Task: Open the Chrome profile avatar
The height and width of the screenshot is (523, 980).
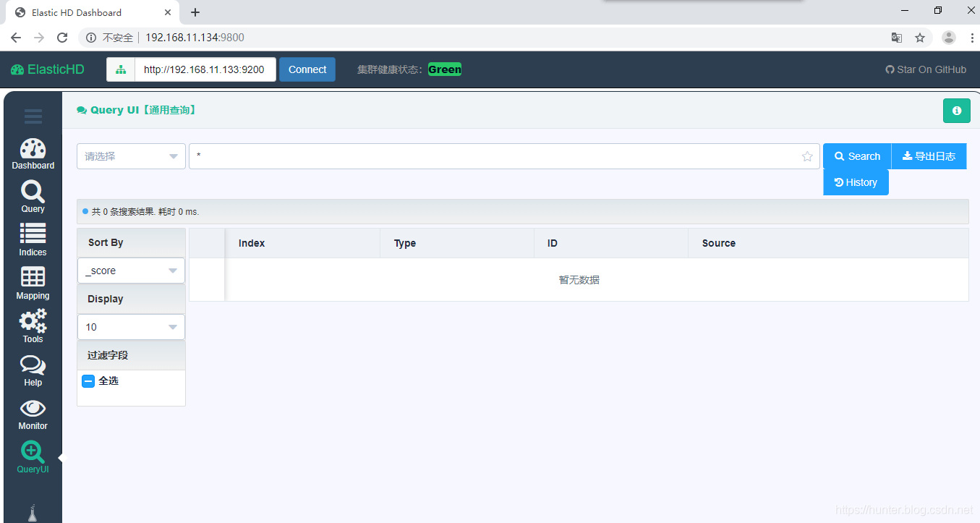Action: tap(949, 38)
